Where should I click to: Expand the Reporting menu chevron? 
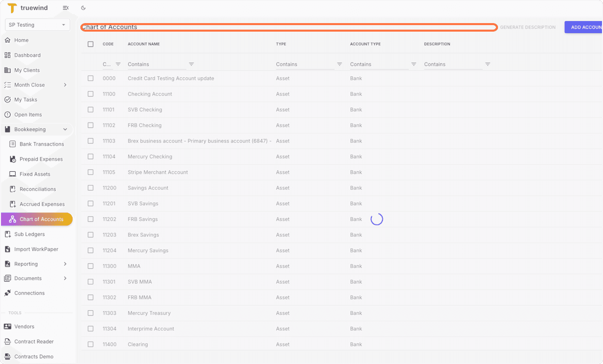[x=64, y=264]
